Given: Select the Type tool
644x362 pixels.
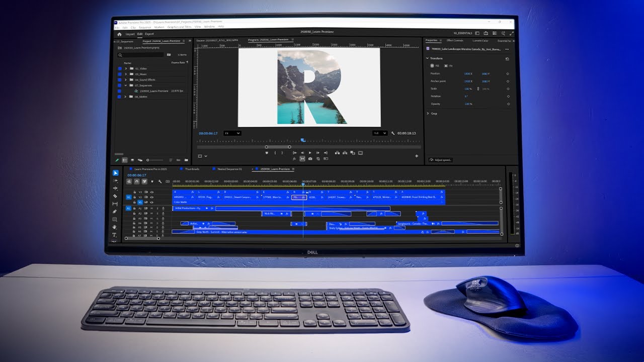Looking at the screenshot, I should click(x=115, y=235).
